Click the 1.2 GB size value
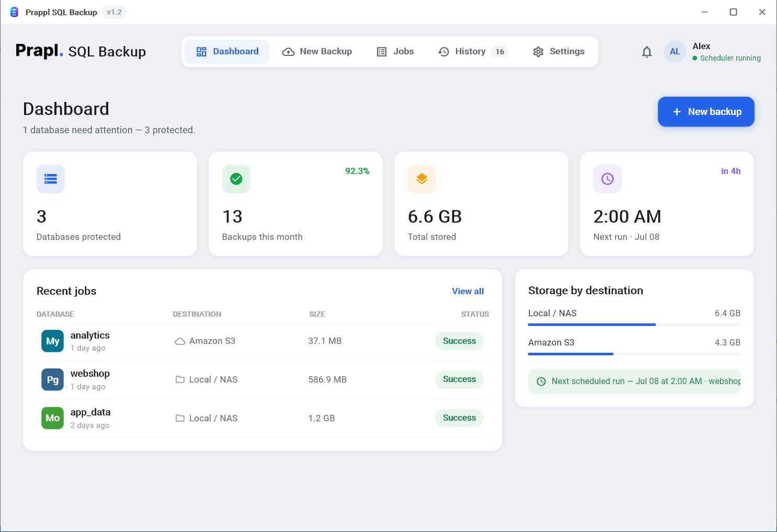The width and height of the screenshot is (777, 532). pos(322,419)
